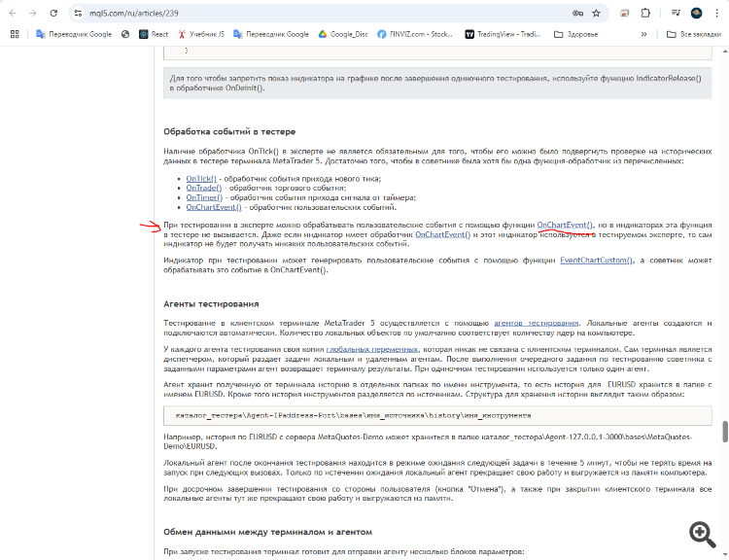
Task: Go back to the previous page
Action: pos(13,13)
